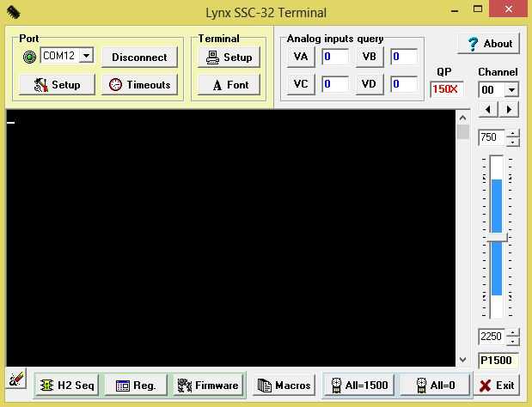
Task: Click the terminal scrollbar thumb
Action: pos(462,132)
